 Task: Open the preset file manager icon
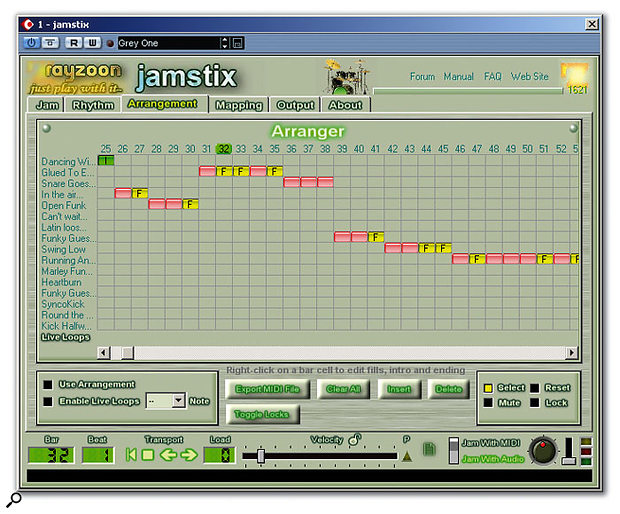click(x=237, y=43)
